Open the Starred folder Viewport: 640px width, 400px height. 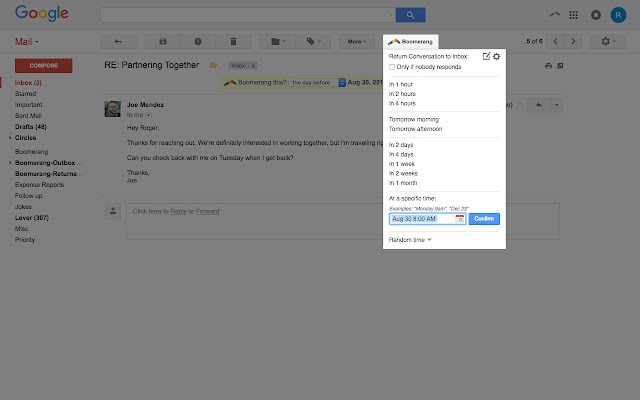coord(25,94)
